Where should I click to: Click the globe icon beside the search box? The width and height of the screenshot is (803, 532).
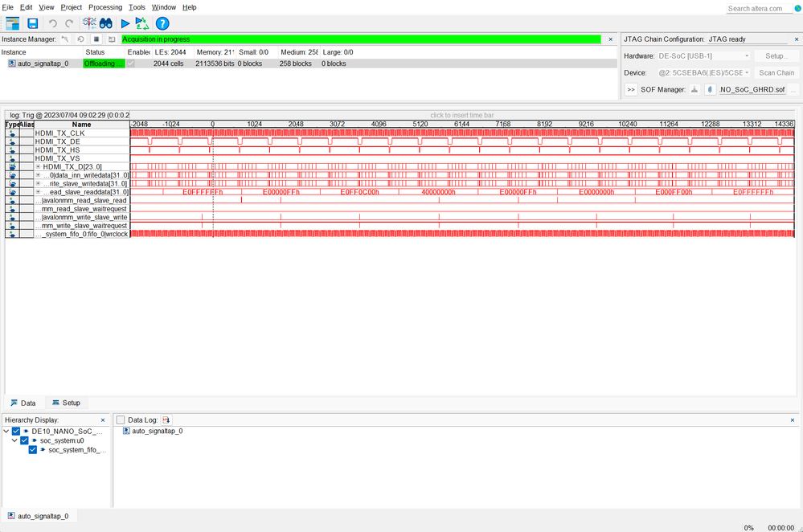tap(797, 8)
